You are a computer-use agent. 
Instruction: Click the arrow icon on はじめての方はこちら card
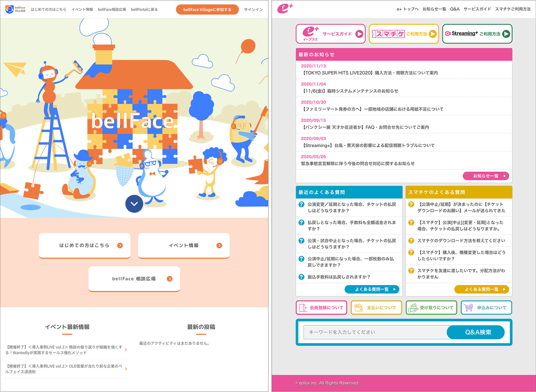[x=120, y=245]
